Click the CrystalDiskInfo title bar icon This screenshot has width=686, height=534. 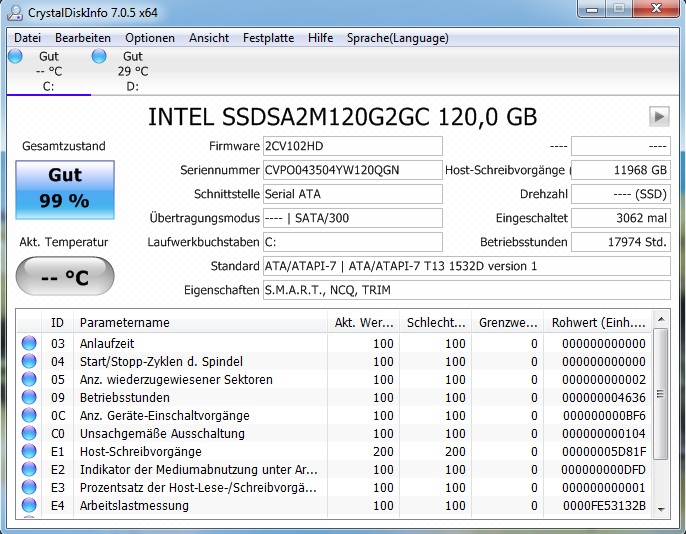[x=15, y=13]
